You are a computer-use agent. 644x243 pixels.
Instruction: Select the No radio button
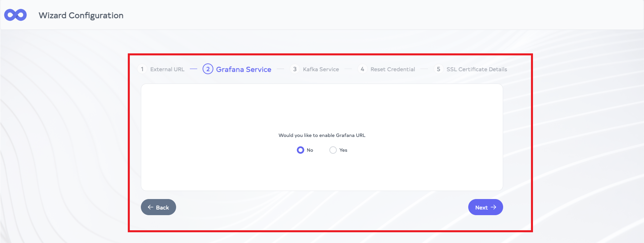click(x=301, y=150)
